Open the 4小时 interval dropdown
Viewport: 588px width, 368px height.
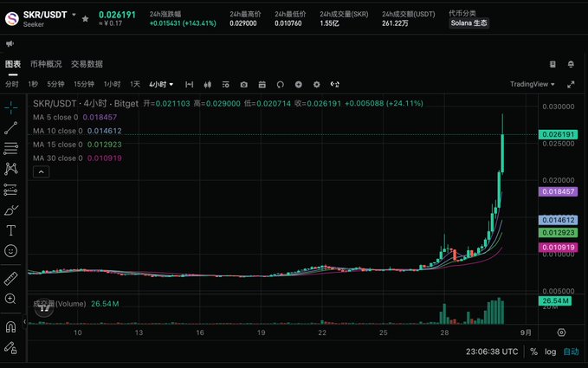point(161,84)
